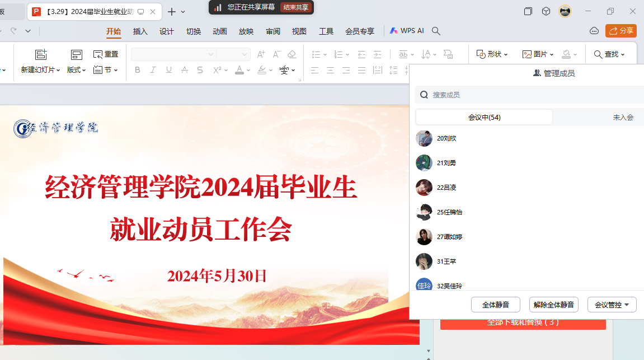This screenshot has height=360, width=644.
Task: Open the slide layout (版式) icon
Action: point(77,55)
